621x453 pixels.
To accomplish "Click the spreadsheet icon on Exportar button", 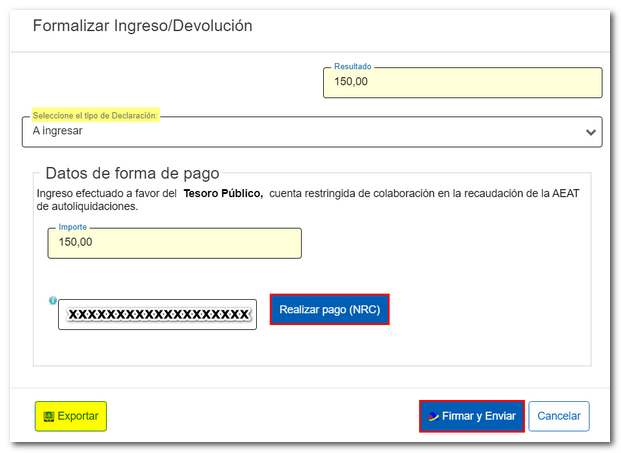I will pos(48,416).
